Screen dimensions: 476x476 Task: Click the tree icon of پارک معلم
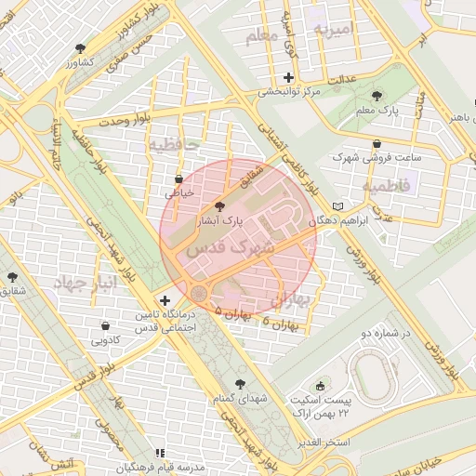[377, 97]
